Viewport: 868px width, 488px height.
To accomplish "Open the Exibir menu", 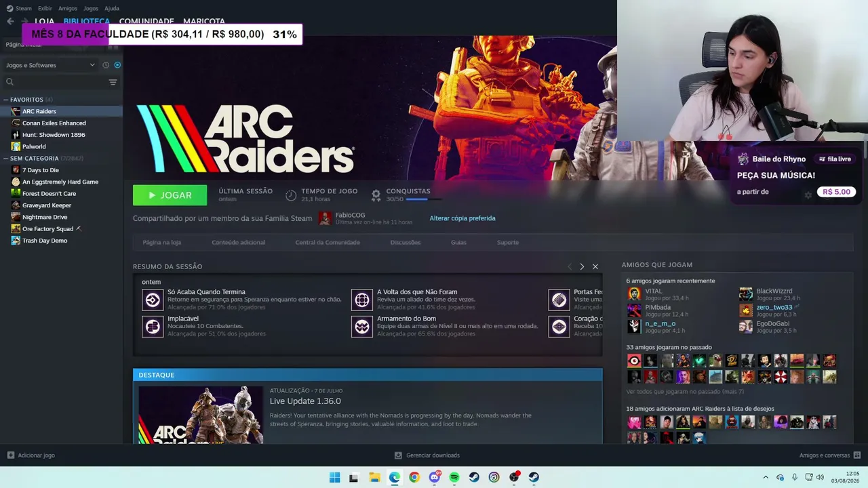I will 45,8.
